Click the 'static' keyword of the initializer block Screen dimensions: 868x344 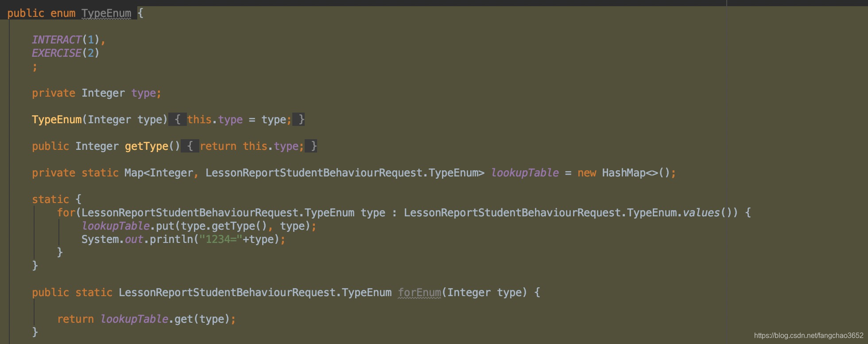(50, 199)
